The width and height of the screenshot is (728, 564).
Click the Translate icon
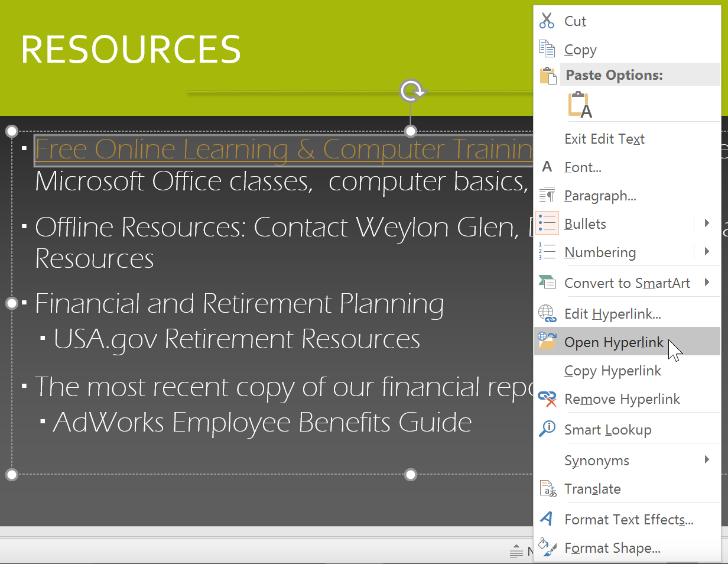[x=547, y=489]
